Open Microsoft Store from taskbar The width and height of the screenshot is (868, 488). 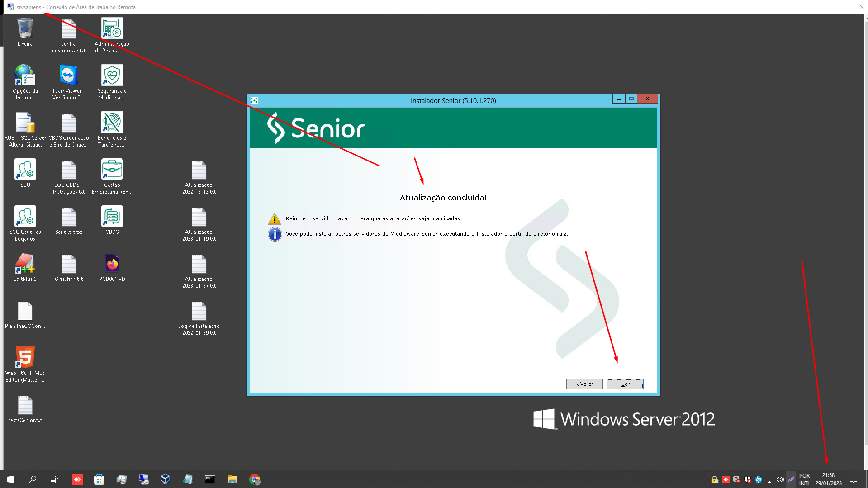(99, 479)
